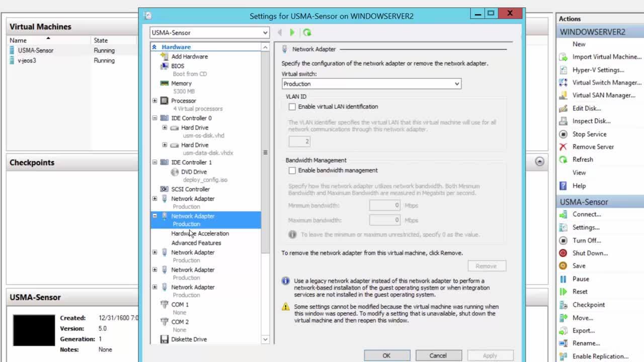The image size is (644, 362).
Task: Click Export in USMA-Sensor actions
Action: click(584, 331)
